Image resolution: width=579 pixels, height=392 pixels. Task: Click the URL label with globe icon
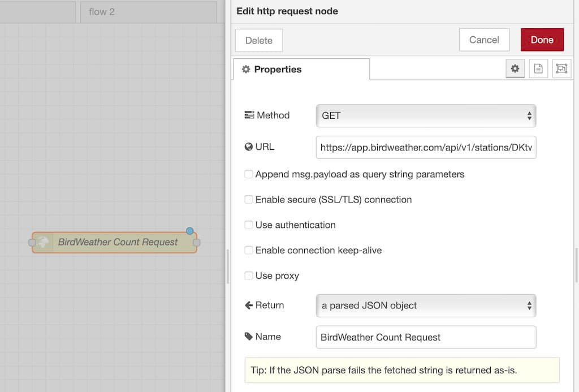259,147
